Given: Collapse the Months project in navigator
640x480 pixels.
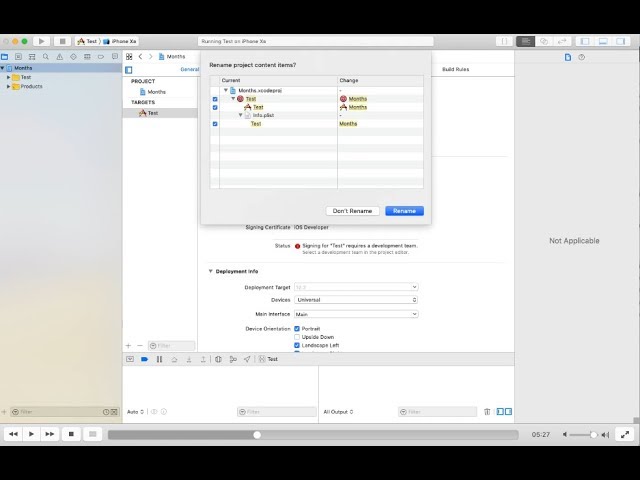Looking at the screenshot, I should tap(3, 68).
